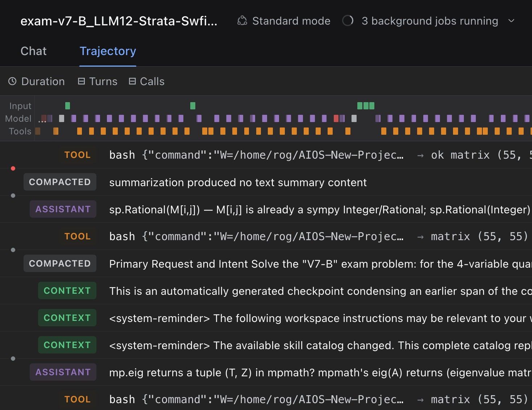Screen dimensions: 532x410
Task: Click the Calls view icon
Action: tap(132, 81)
